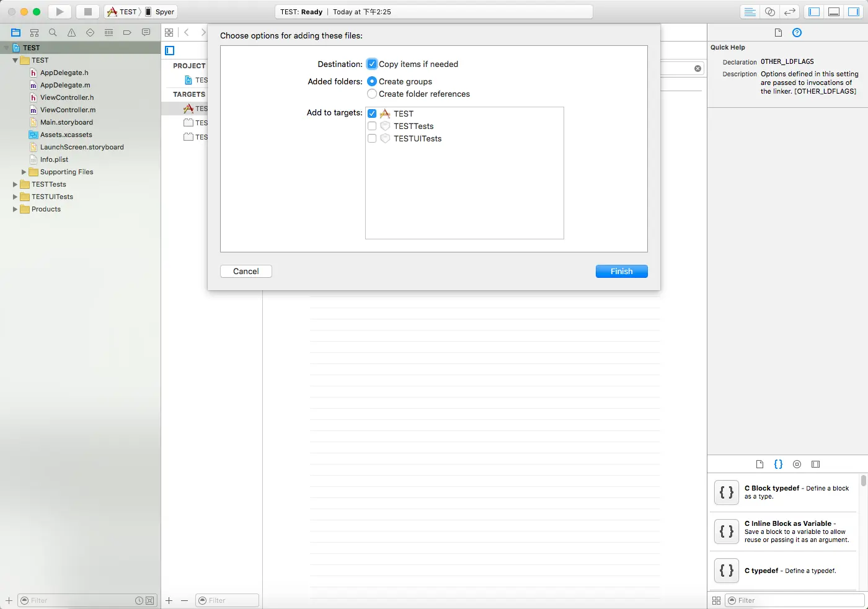
Task: Select the Standard editor button
Action: tap(750, 12)
